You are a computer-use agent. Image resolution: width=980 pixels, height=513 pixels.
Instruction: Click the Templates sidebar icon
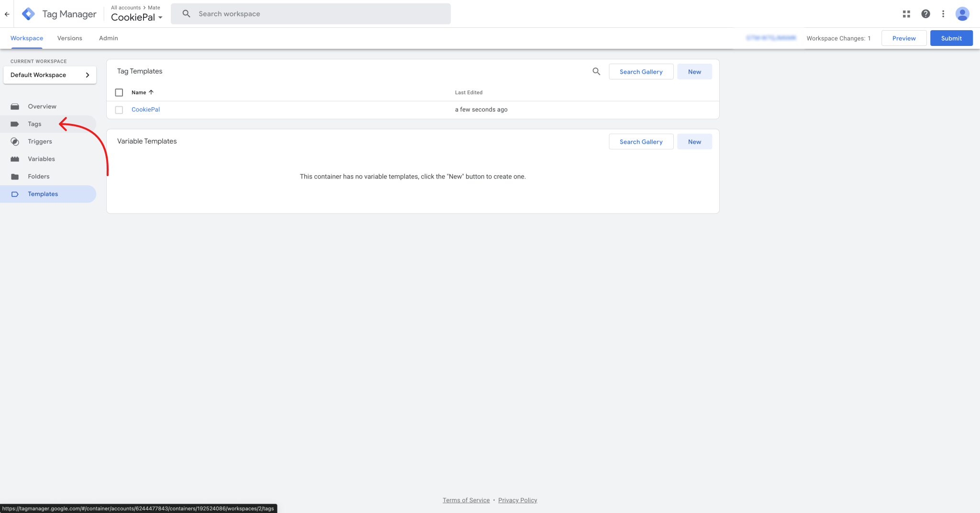(15, 194)
